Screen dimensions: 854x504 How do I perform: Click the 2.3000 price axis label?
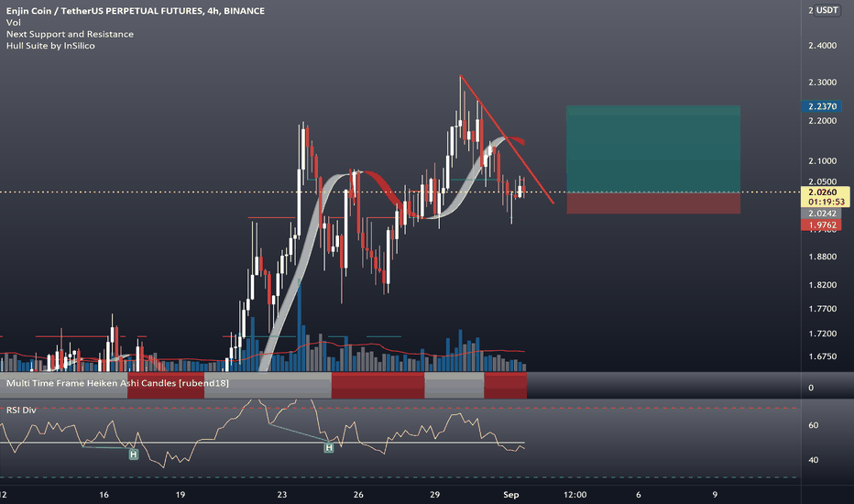823,82
